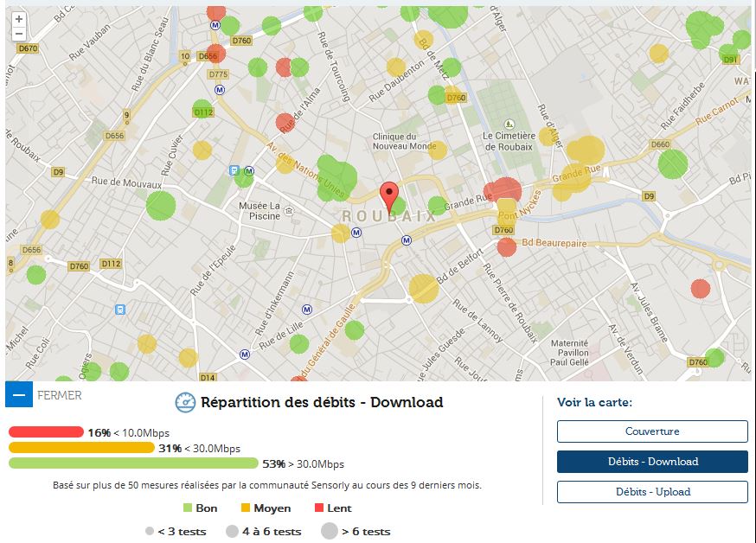Click the metro icon below the Roubaix label
Screen dimensions: 756x543
click(x=406, y=240)
